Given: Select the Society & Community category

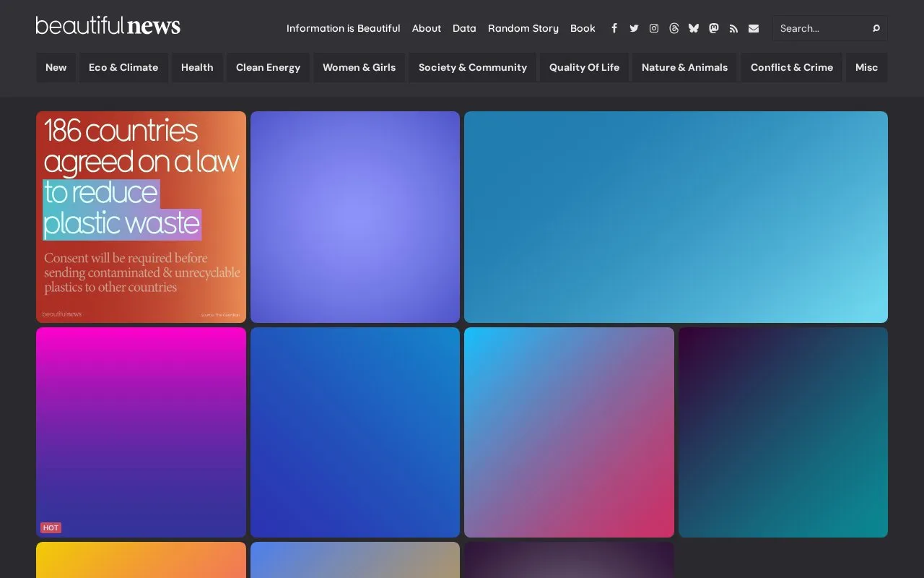Looking at the screenshot, I should (x=473, y=67).
